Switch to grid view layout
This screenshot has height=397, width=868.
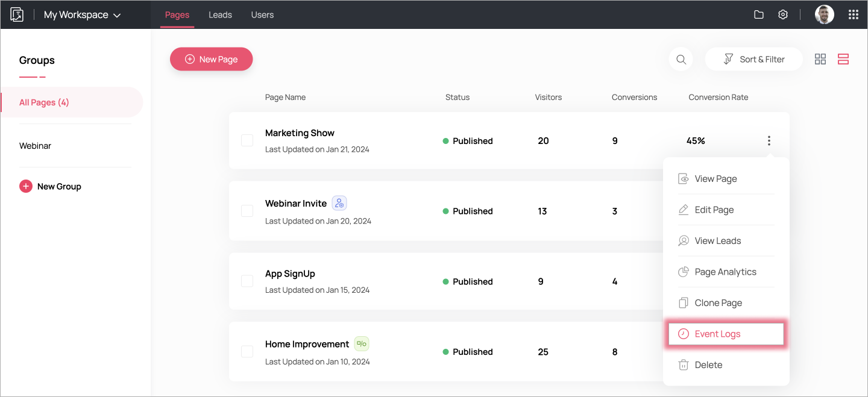(x=820, y=59)
